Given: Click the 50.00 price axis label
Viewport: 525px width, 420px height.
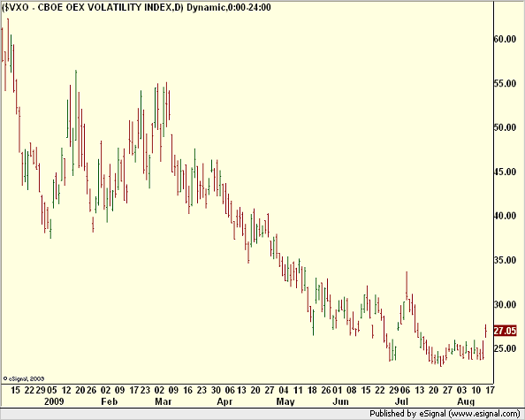Looking at the screenshot, I should (x=506, y=127).
